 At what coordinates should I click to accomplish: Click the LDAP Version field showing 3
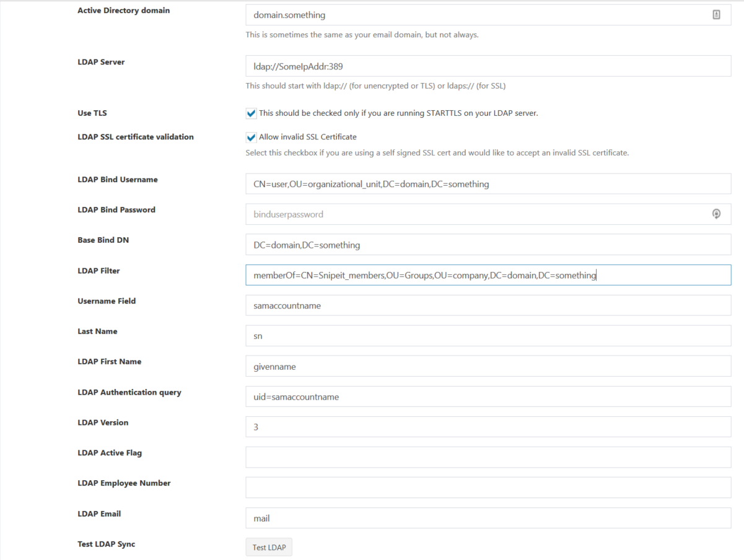[434, 427]
